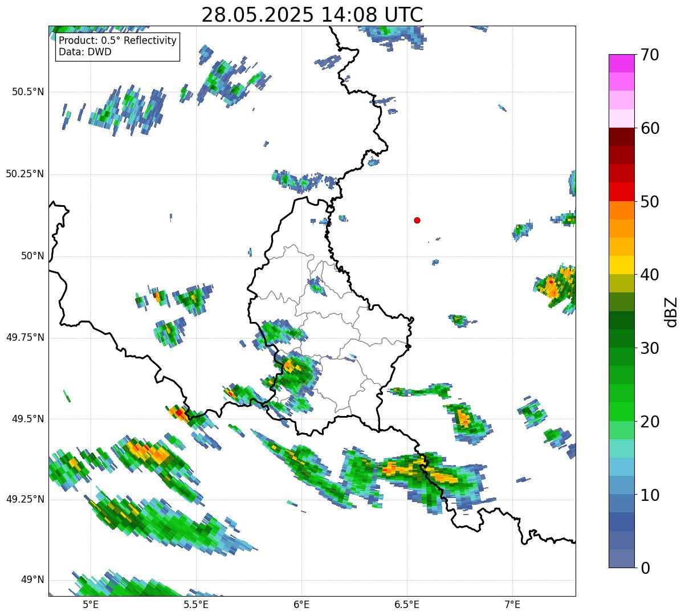Click the longitude label "6.5°E"
The image size is (685, 616).
407,604
